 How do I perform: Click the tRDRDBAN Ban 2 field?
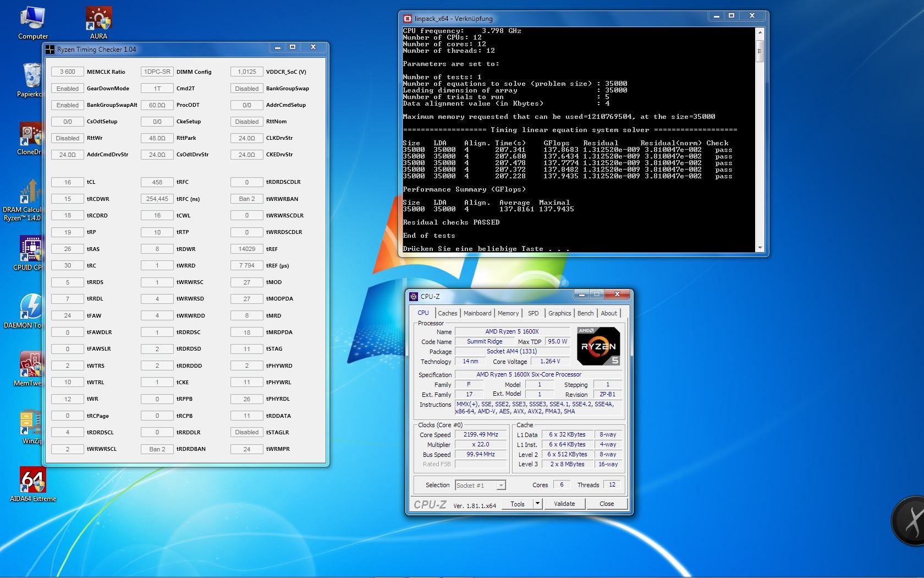(157, 449)
